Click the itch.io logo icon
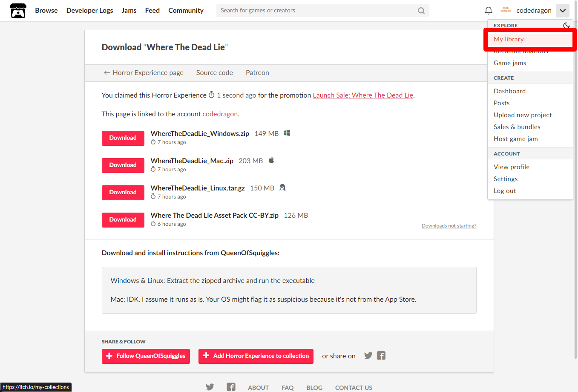Viewport: 578px width, 392px height. [x=18, y=11]
